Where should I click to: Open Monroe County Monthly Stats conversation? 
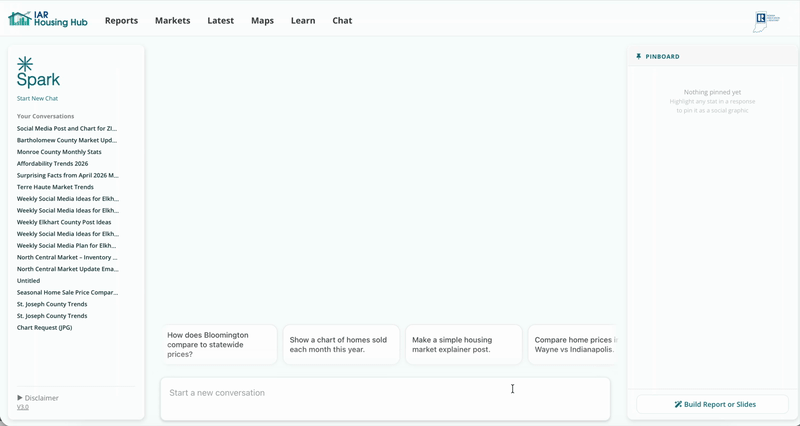59,152
